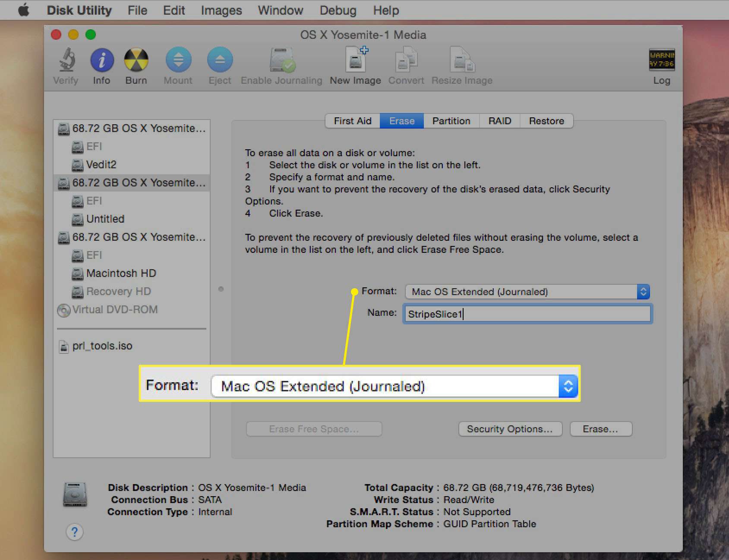Open the Edit menu
The height and width of the screenshot is (560, 729).
tap(174, 10)
